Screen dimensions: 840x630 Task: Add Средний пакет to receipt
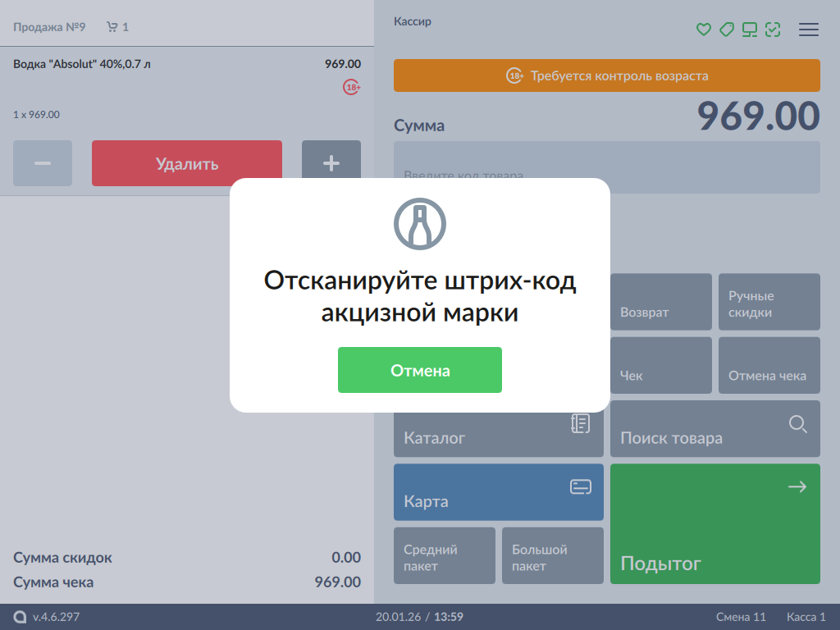click(444, 556)
